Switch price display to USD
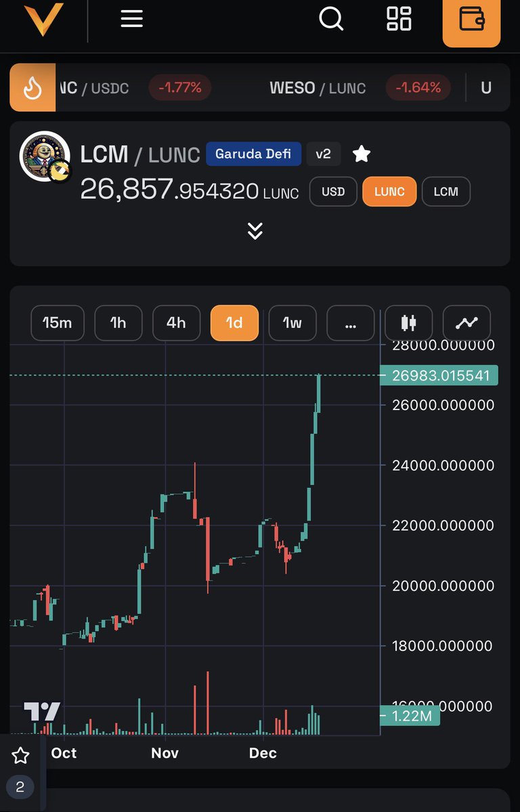 (x=333, y=191)
